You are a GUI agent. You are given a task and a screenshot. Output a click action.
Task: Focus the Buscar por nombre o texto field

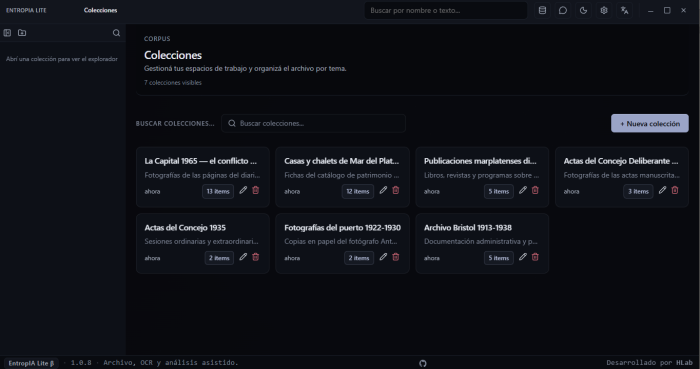pos(446,10)
